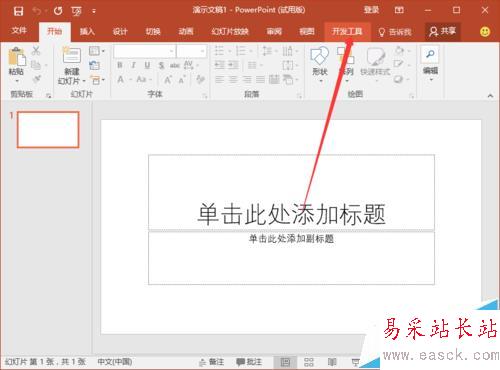Image resolution: width=500 pixels, height=370 pixels.
Task: Click the Undo arrow icon
Action: click(x=37, y=11)
